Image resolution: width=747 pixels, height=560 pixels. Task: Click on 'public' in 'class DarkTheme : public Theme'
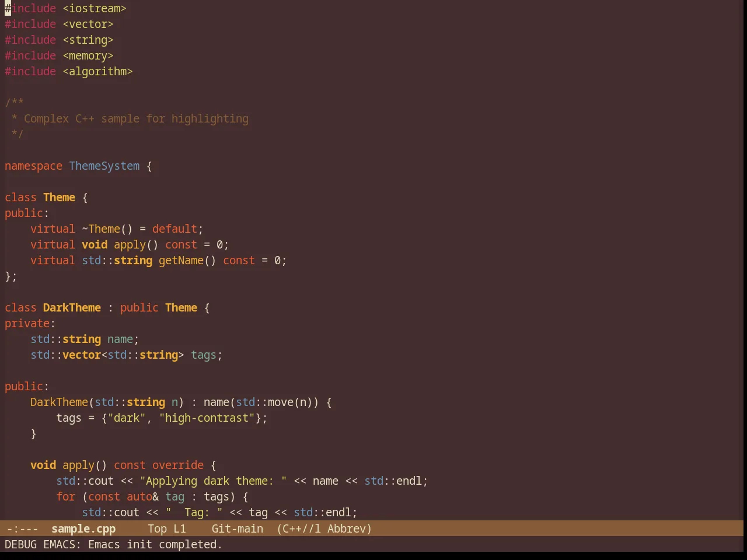tap(139, 307)
